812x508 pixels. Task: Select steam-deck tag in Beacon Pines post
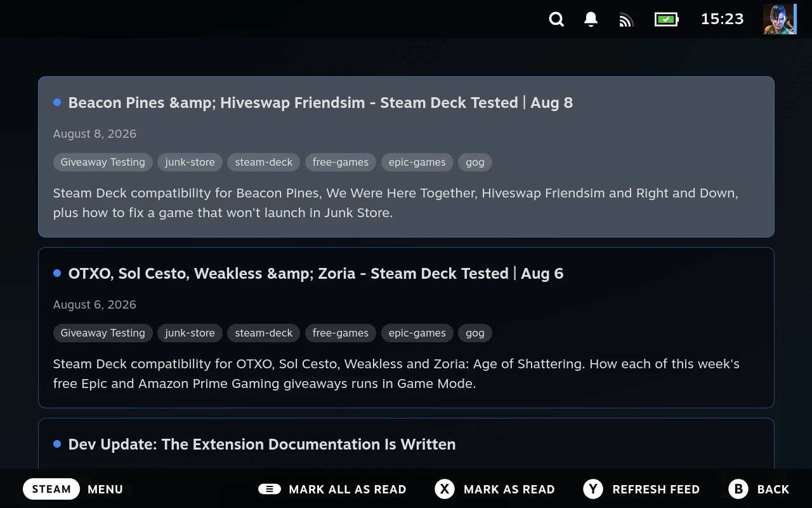264,162
